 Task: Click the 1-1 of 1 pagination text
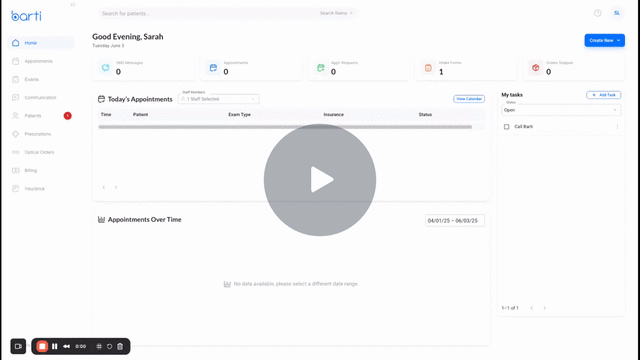pos(510,308)
